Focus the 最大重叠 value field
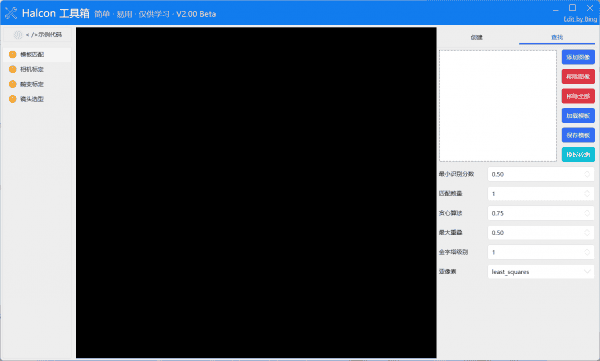The image size is (600, 361). pos(541,233)
